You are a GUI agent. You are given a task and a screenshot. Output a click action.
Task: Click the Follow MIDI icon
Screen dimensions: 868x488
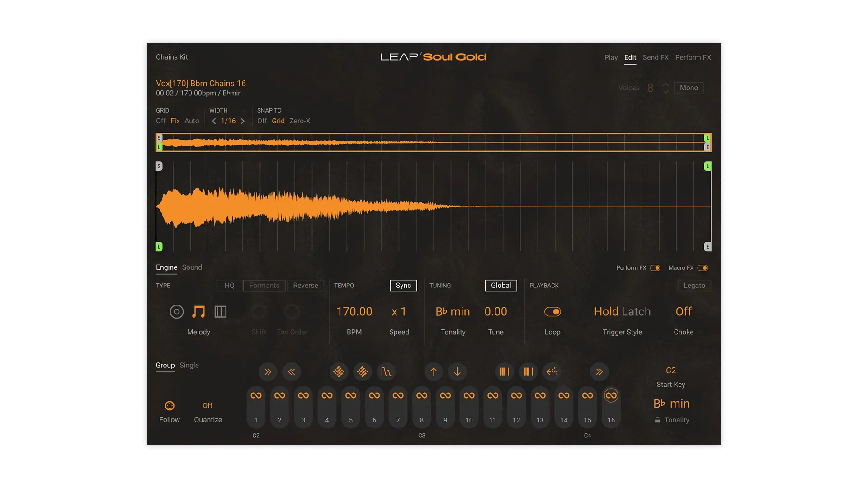coord(170,406)
